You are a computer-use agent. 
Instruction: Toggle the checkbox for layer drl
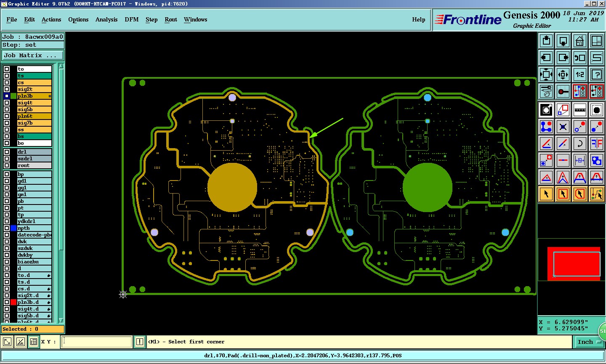[x=7, y=152]
